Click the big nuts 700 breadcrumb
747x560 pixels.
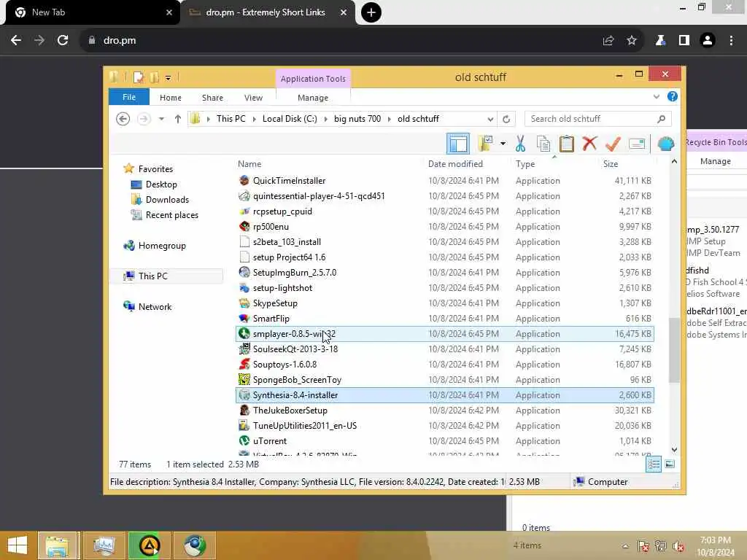[357, 119]
